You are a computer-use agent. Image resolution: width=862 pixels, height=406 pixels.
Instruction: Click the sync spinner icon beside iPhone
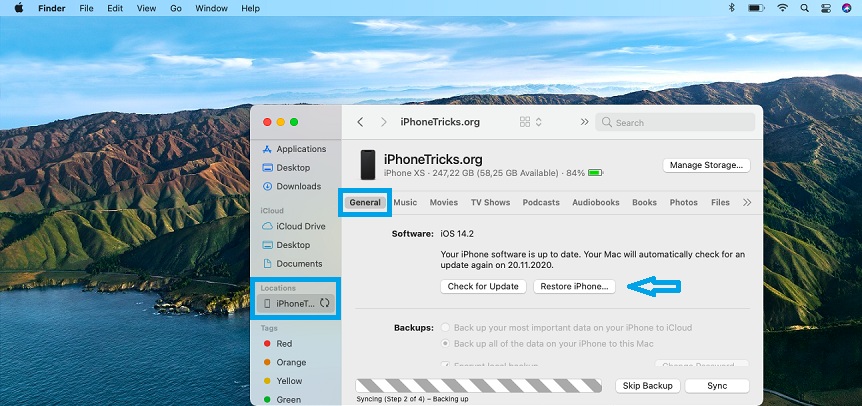coord(324,303)
